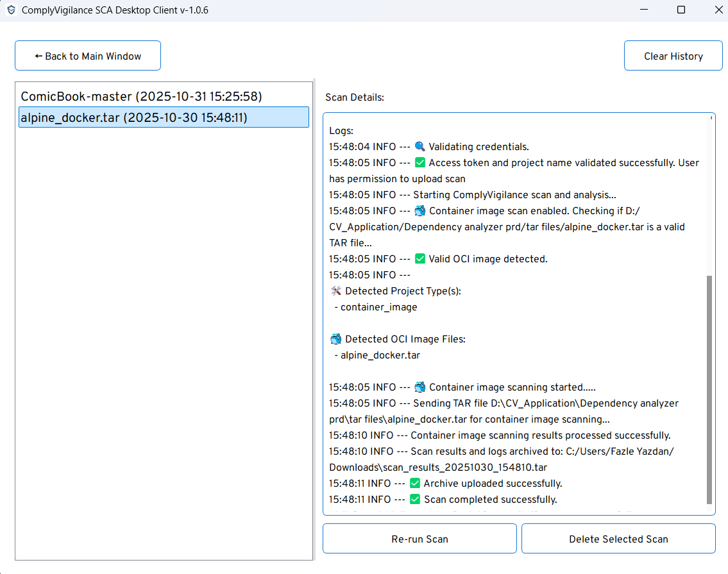This screenshot has width=728, height=574.
Task: Go back to the main window
Action: pos(88,56)
